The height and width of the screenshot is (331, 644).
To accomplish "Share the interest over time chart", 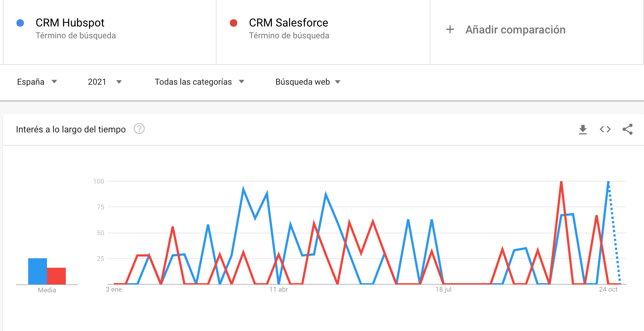I will (628, 129).
